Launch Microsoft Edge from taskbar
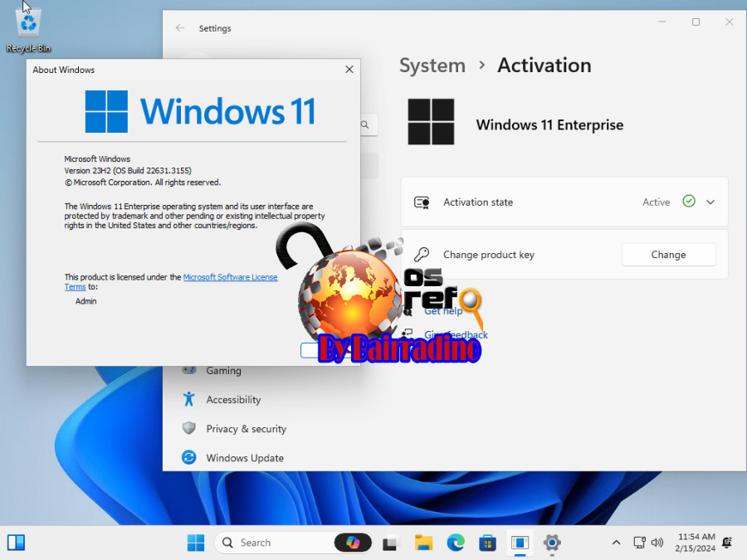Screen dimensions: 747x560 pos(456,543)
